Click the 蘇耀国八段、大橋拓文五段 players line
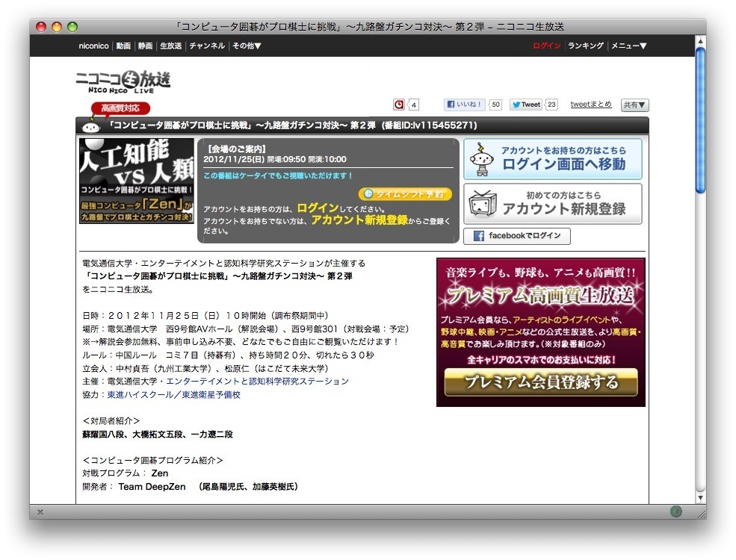Screen dimensions: 736x560 [x=157, y=435]
